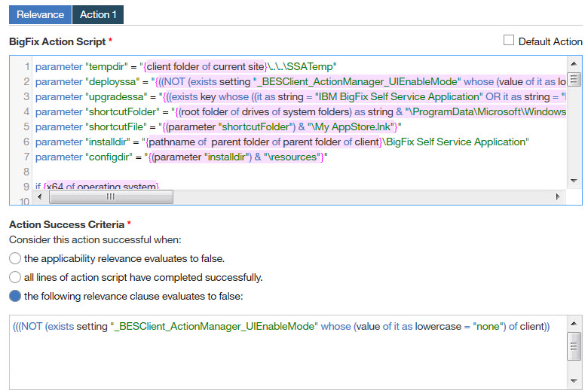Switch to the Relevance tab
The image size is (588, 390).
40,14
